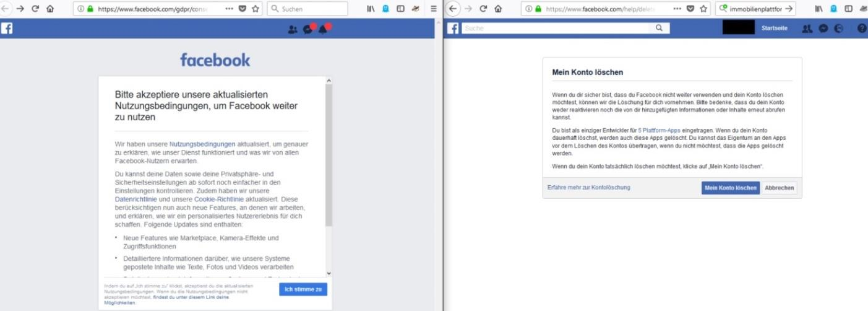Open page actions (three dots) in the right address bar

click(677, 9)
